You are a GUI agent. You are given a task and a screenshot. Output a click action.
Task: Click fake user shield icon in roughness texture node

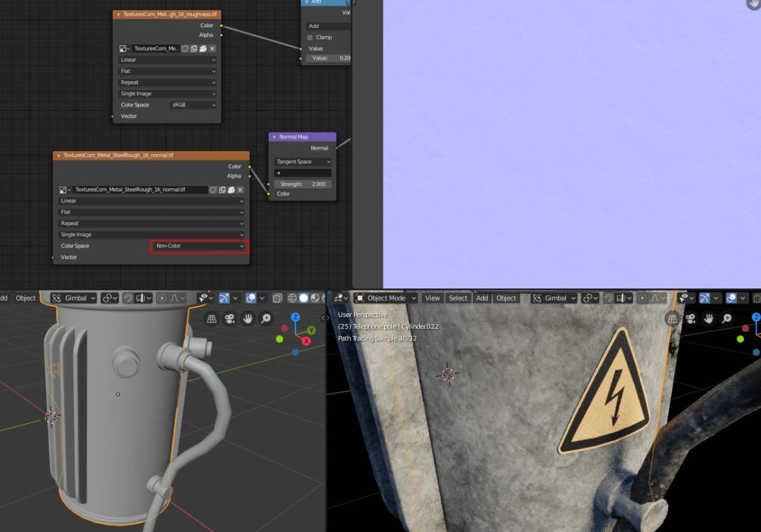tap(185, 48)
